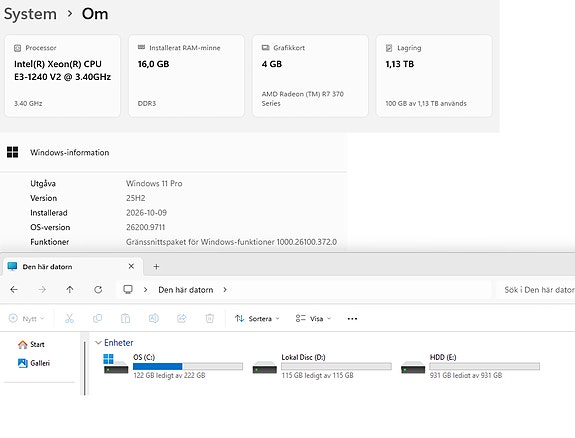This screenshot has width=575, height=438.
Task: Open Start in the sidebar
Action: tap(32, 344)
